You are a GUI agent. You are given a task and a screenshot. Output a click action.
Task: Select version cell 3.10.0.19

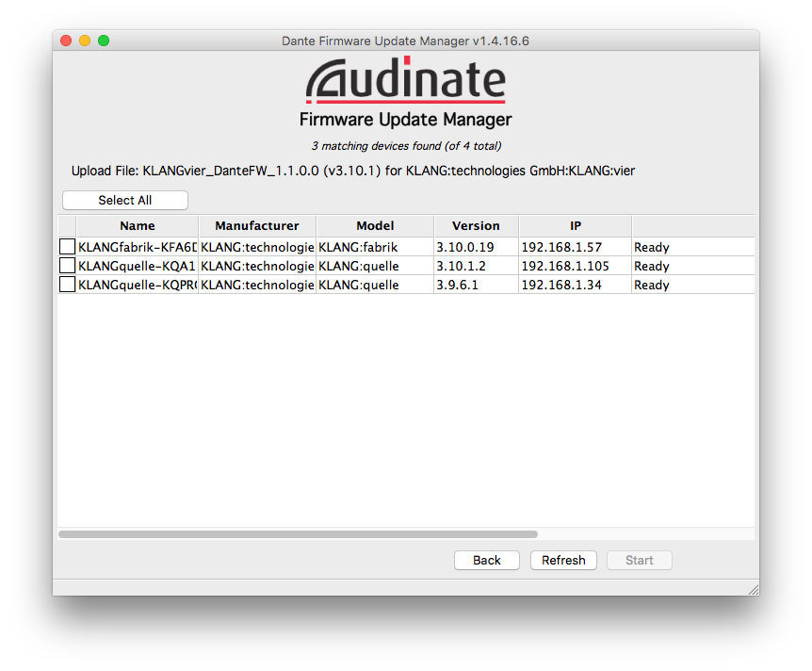point(476,247)
